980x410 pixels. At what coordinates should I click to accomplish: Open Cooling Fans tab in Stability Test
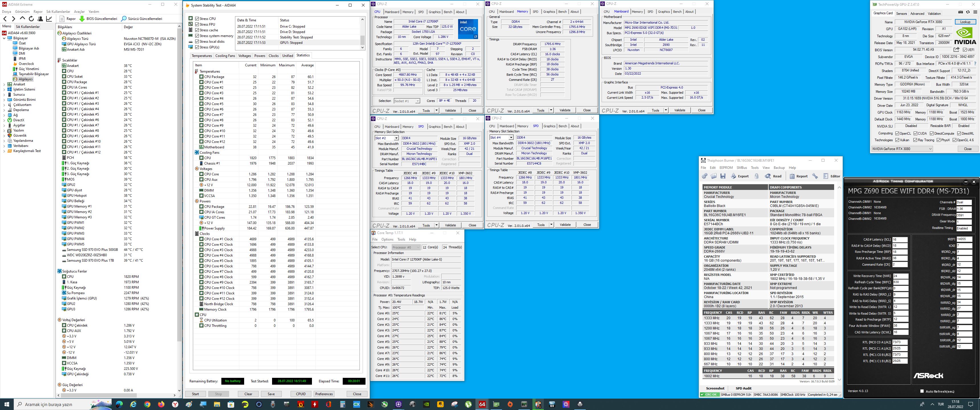(x=225, y=56)
